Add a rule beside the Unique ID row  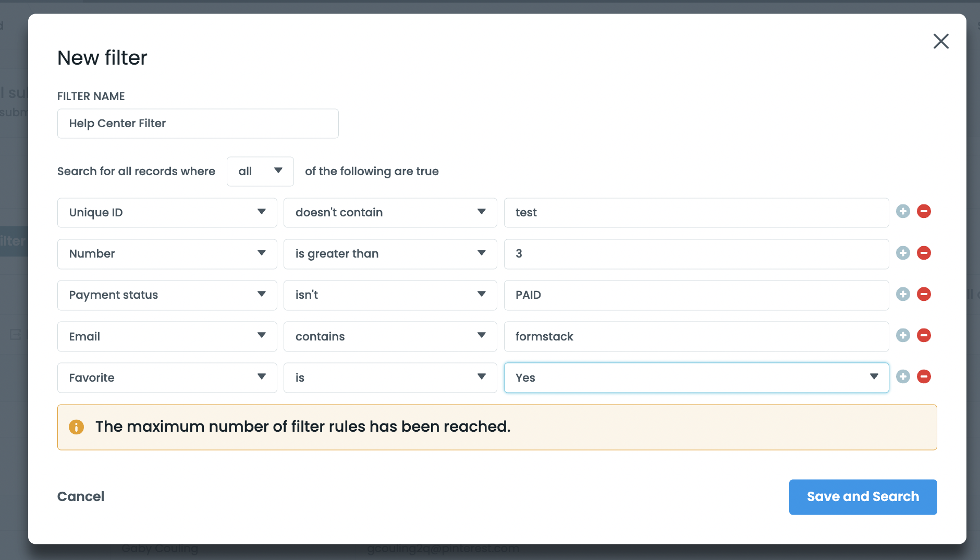click(x=903, y=211)
